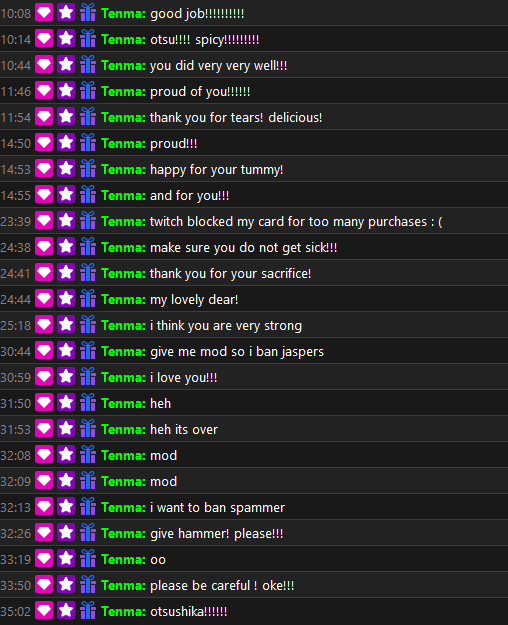Select the message 'make sure you do not get sick'
Screen dimensions: 508x625
click(244, 248)
